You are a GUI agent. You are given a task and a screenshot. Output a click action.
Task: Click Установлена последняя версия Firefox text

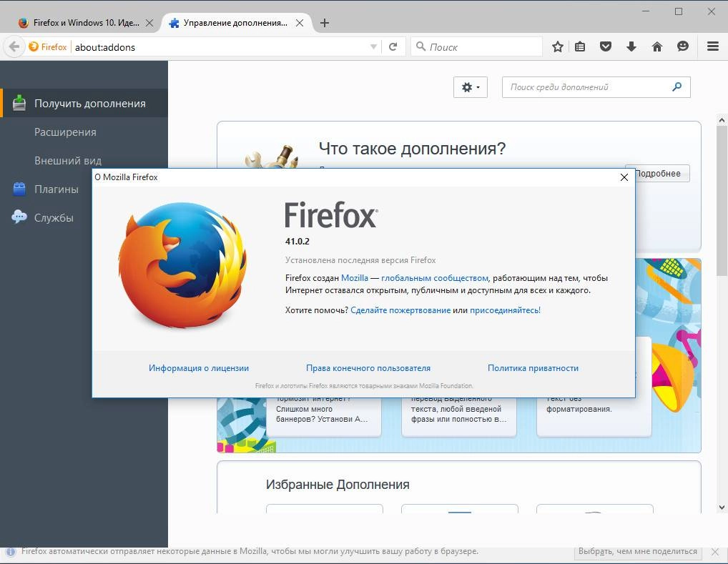click(x=360, y=260)
